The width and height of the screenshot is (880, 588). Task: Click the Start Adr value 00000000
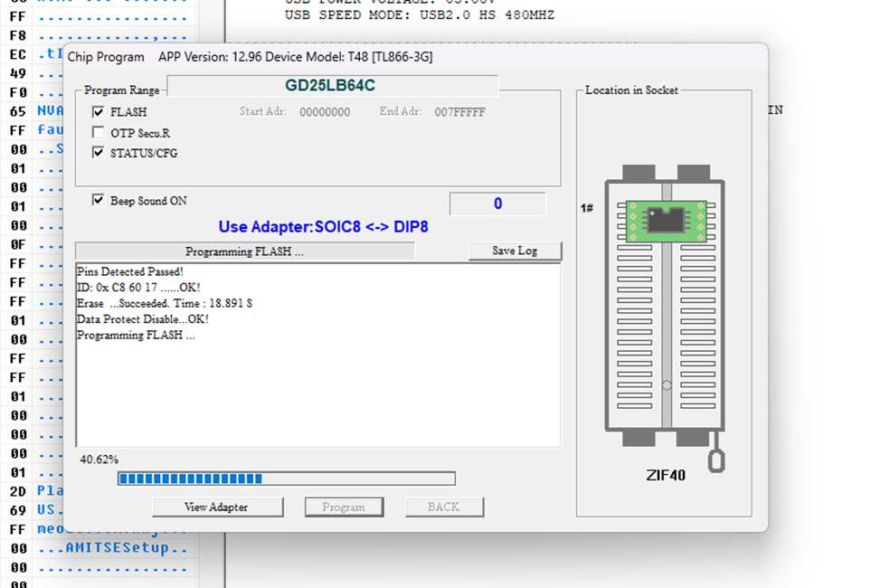point(325,112)
